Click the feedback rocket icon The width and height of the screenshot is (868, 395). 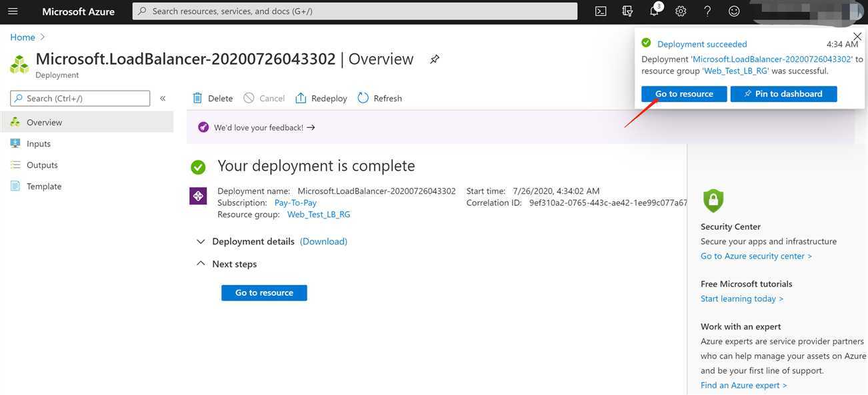pos(203,127)
